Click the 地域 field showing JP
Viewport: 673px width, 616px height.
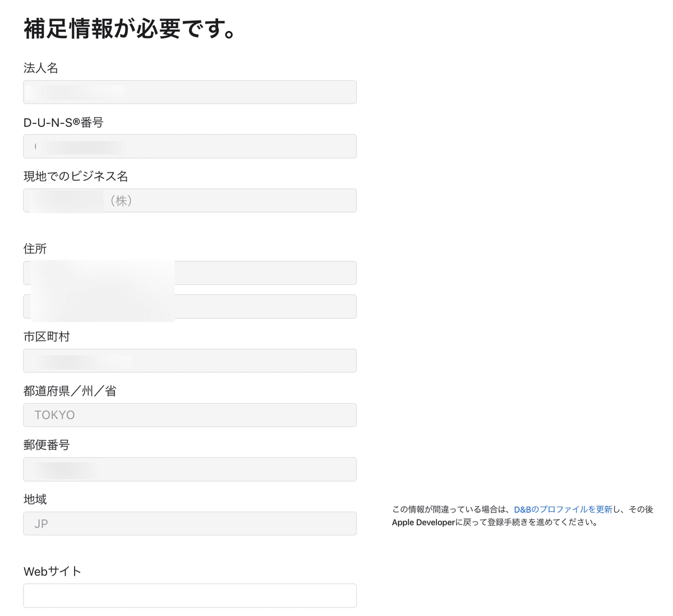click(190, 523)
